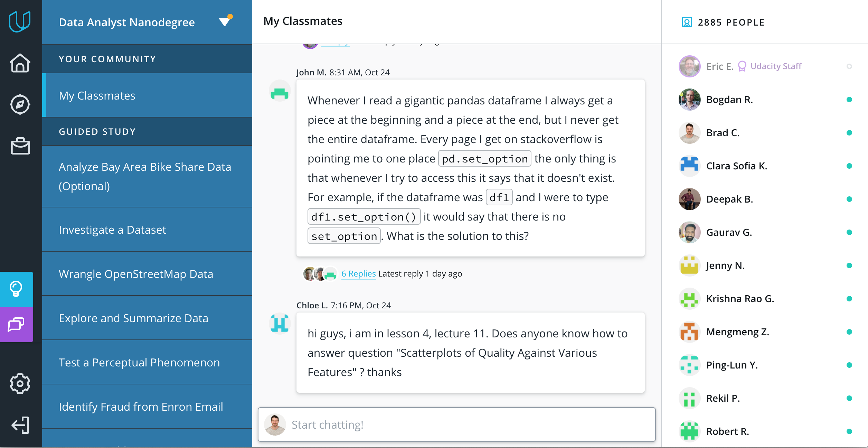The width and height of the screenshot is (868, 448).
Task: Open Explore and Summarize Data channel
Action: point(133,318)
